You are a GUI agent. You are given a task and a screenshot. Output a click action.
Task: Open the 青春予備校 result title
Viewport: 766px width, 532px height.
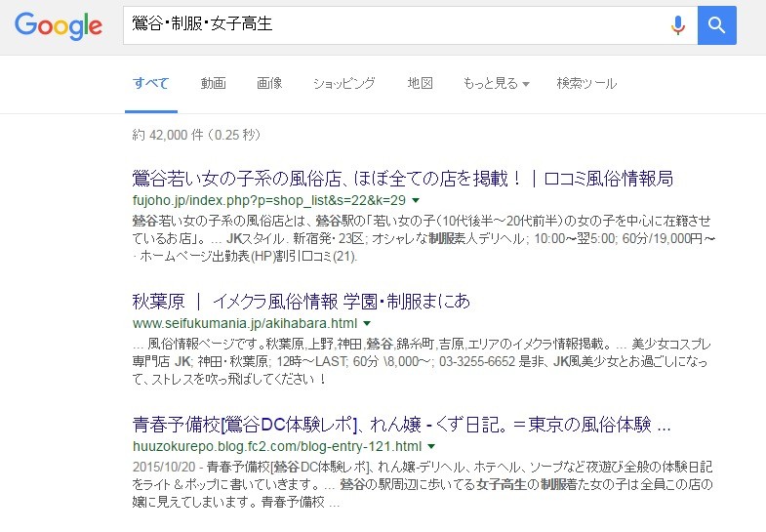tap(402, 425)
